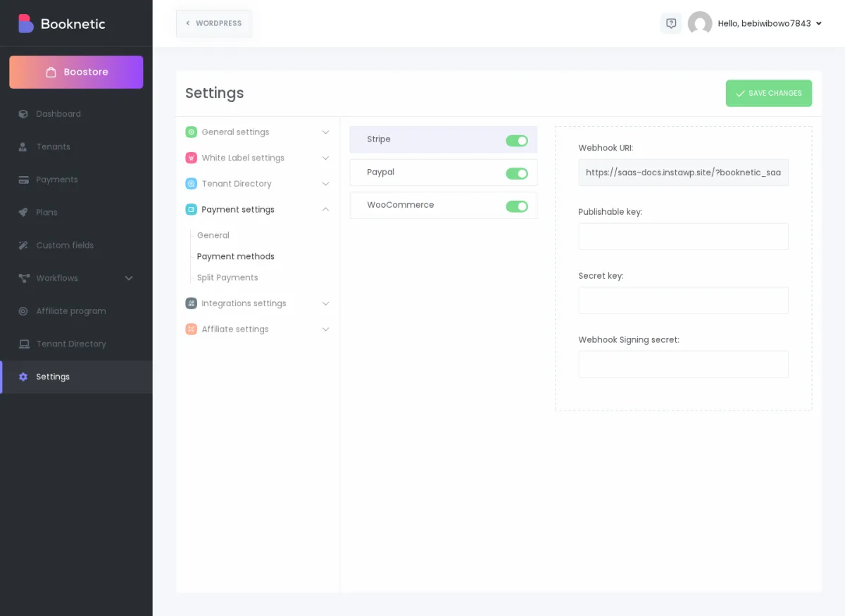
Task: Click the orange Affiliate settings icon
Action: tap(191, 329)
